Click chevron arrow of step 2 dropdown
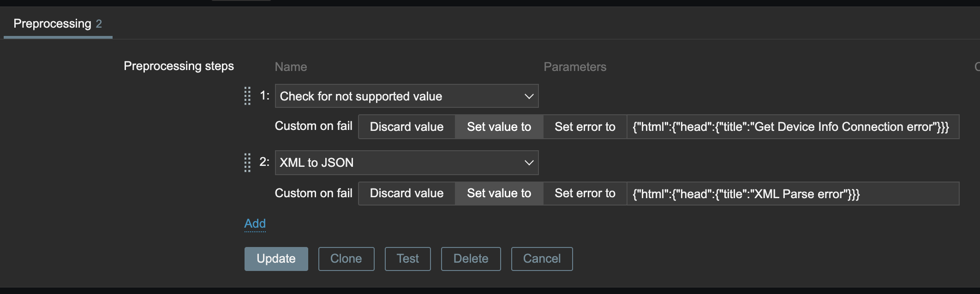980x294 pixels. click(x=529, y=163)
